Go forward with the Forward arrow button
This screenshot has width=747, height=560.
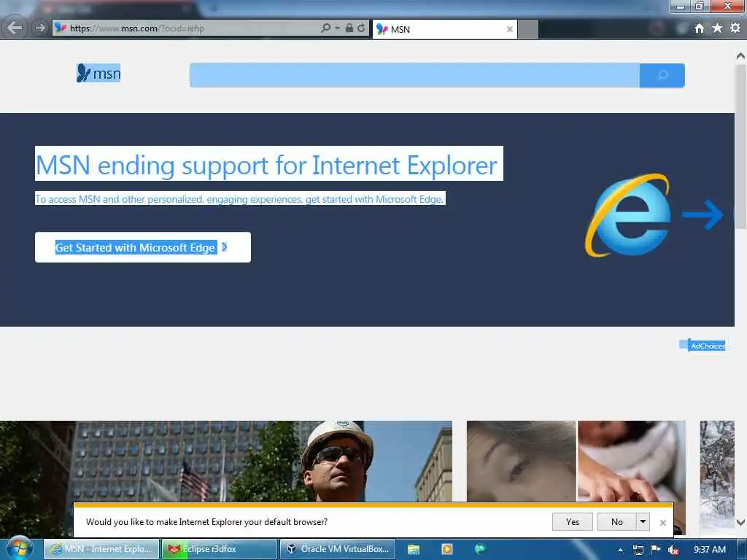(x=40, y=28)
